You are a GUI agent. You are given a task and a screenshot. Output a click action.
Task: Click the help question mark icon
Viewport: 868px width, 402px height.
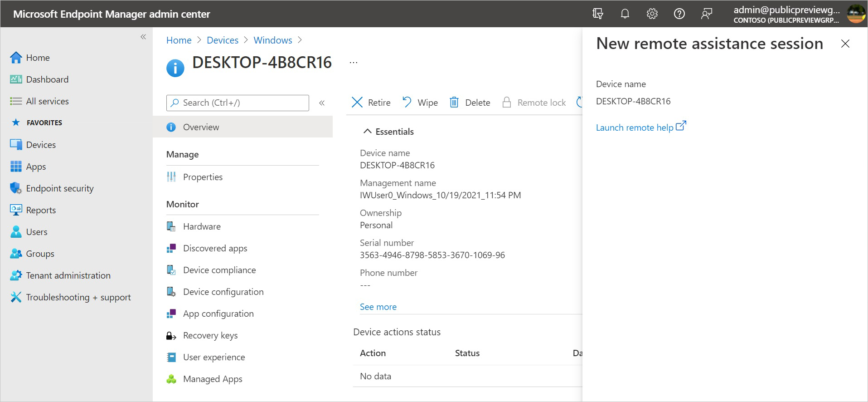click(679, 14)
